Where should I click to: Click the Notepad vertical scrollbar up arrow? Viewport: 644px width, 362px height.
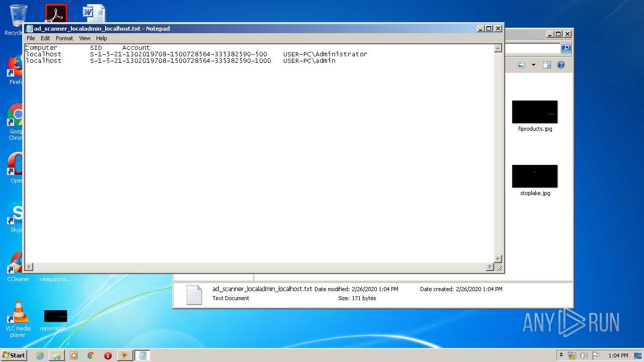[498, 49]
